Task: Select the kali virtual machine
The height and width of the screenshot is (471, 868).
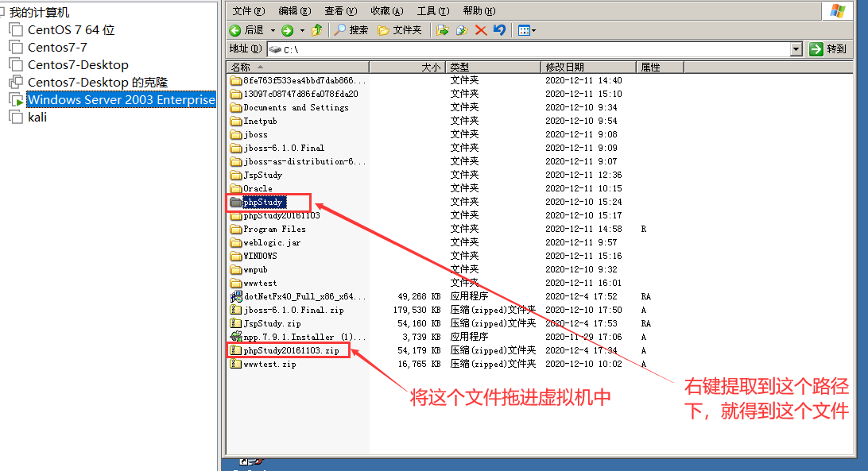Action: [x=37, y=118]
